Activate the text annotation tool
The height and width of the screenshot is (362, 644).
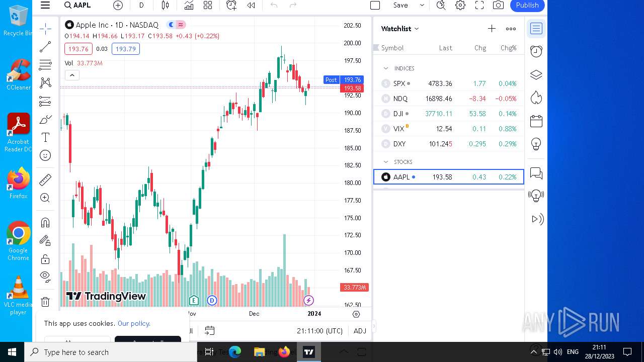pos(45,137)
